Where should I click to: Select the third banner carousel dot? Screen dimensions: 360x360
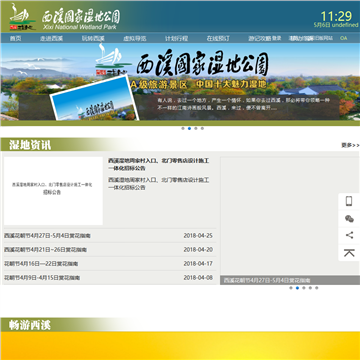[196, 128]
